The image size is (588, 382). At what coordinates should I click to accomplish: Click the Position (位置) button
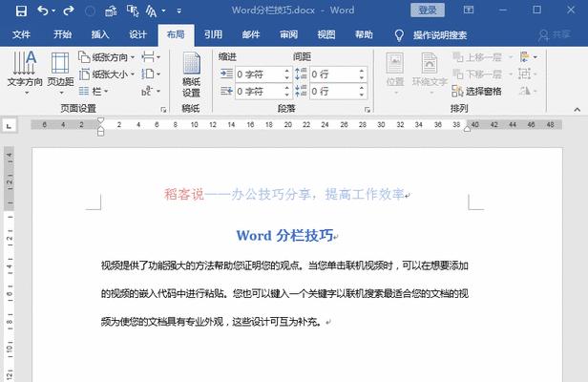[x=395, y=74]
